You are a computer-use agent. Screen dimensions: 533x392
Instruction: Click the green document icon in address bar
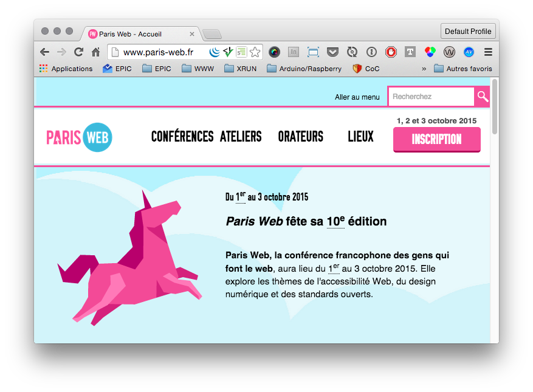pyautogui.click(x=241, y=52)
